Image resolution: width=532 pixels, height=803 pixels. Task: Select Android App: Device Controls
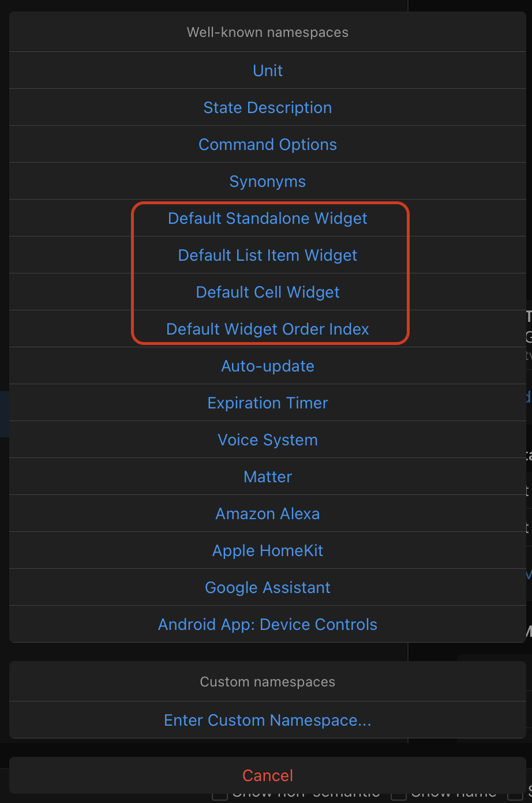click(268, 624)
